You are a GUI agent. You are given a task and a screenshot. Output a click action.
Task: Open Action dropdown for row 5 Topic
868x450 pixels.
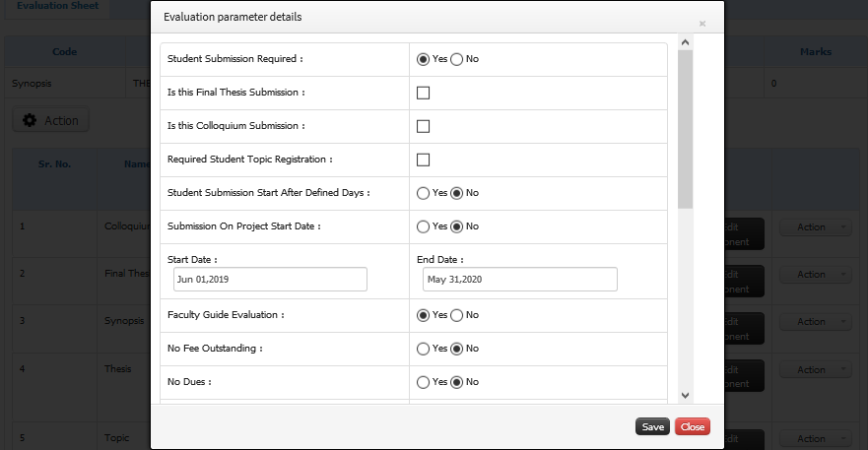[816, 439]
